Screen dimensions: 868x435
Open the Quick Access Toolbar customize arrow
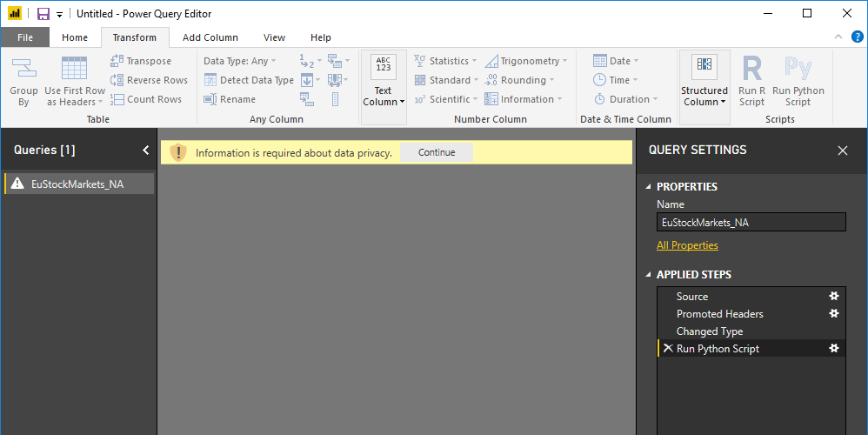tap(59, 15)
